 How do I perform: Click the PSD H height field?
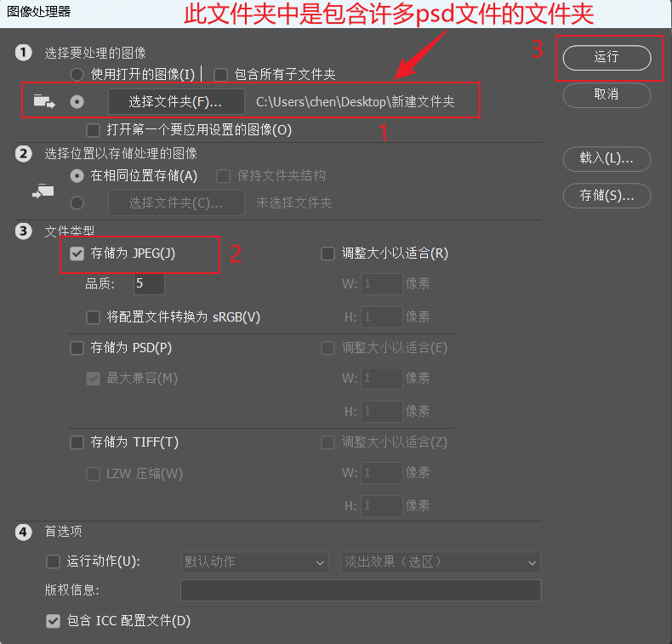pos(381,412)
